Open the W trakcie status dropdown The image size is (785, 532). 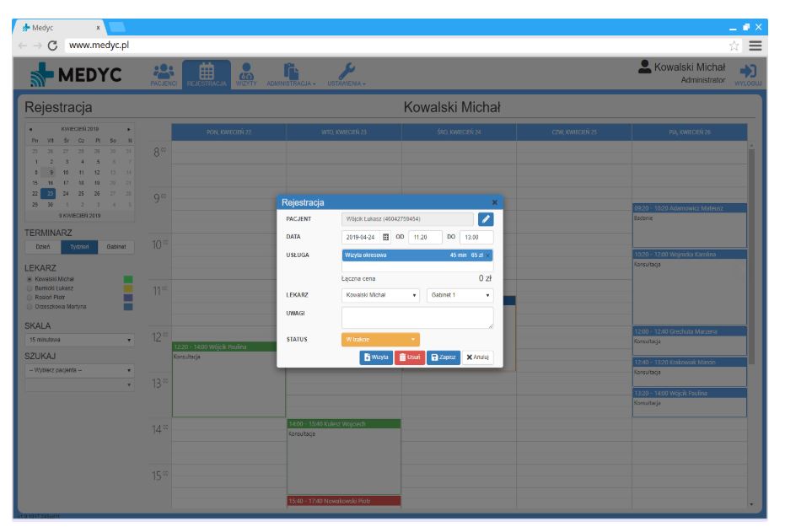(379, 338)
